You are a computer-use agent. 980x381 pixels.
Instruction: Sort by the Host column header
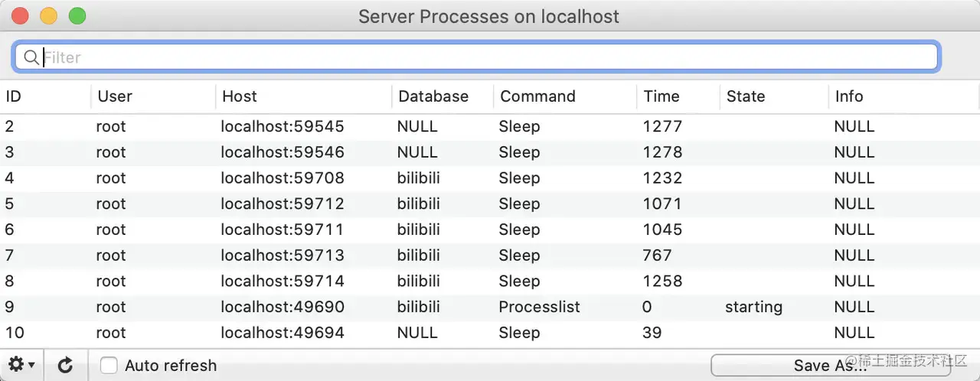click(240, 96)
